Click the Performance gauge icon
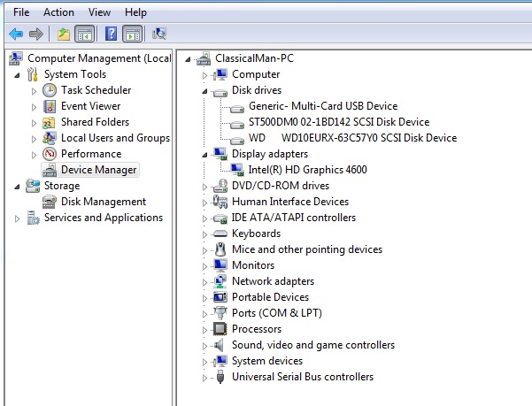 pos(50,154)
